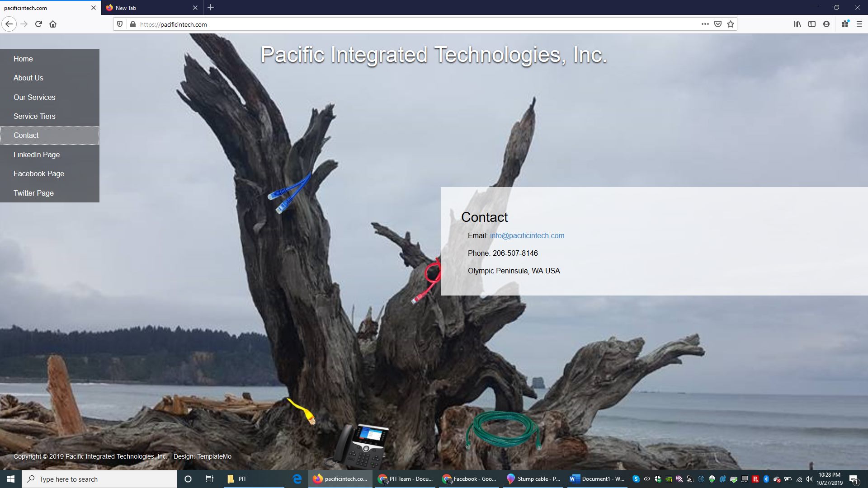Go to About Us section
Image resolution: width=868 pixels, height=488 pixels.
coord(50,78)
